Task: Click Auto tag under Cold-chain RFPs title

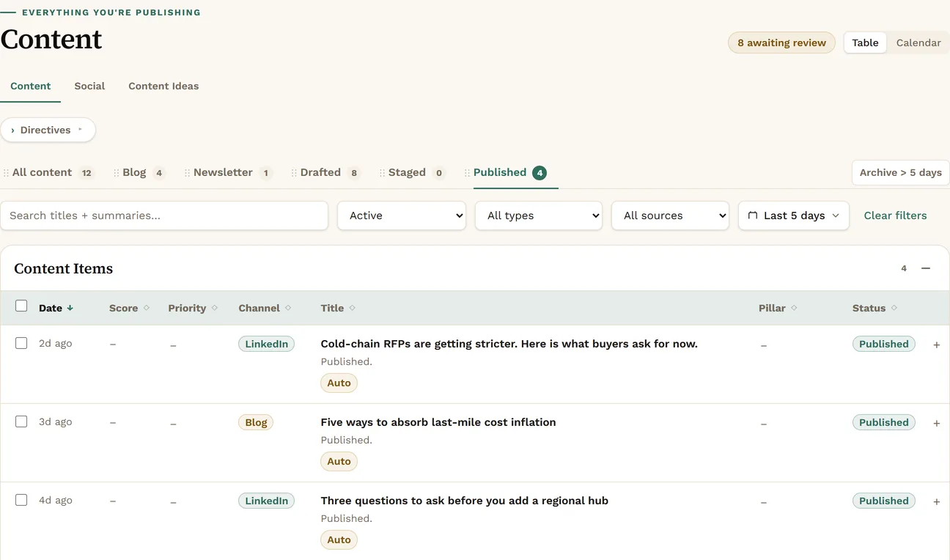Action: coord(339,383)
